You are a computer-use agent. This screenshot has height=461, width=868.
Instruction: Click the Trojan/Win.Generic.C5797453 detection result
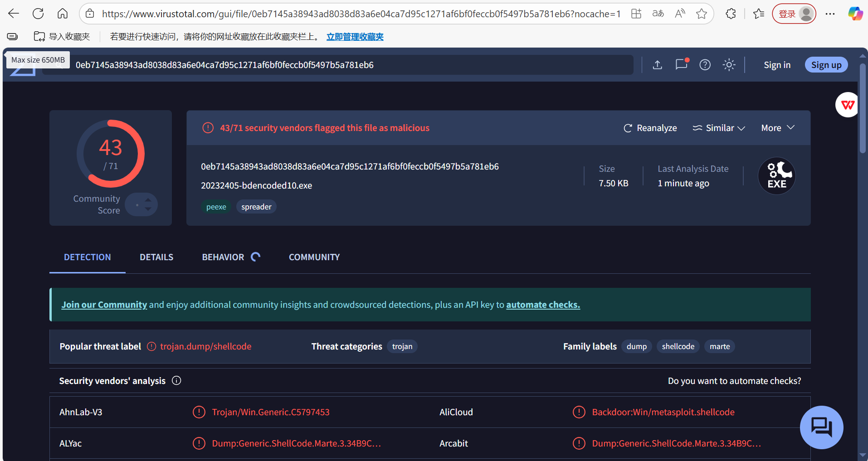pos(271,412)
